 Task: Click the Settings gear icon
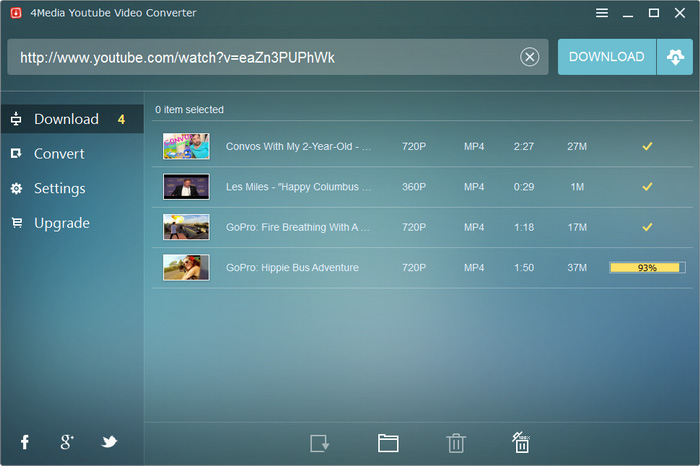click(17, 188)
